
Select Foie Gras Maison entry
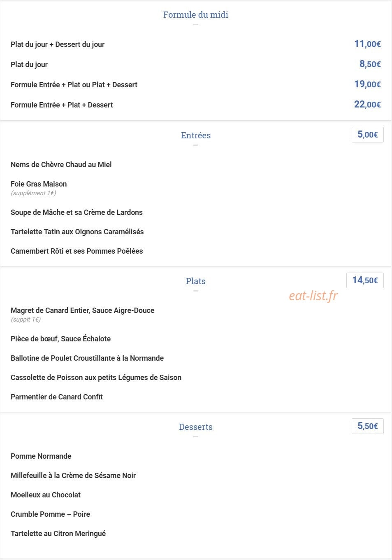pyautogui.click(x=39, y=184)
